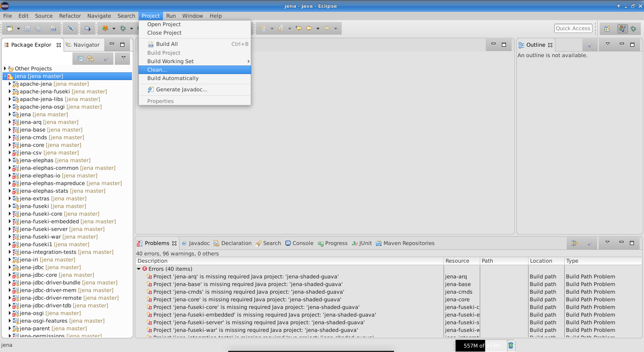This screenshot has width=644, height=352.
Task: Open Package Explorer view menu dropdown
Action: 123,58
